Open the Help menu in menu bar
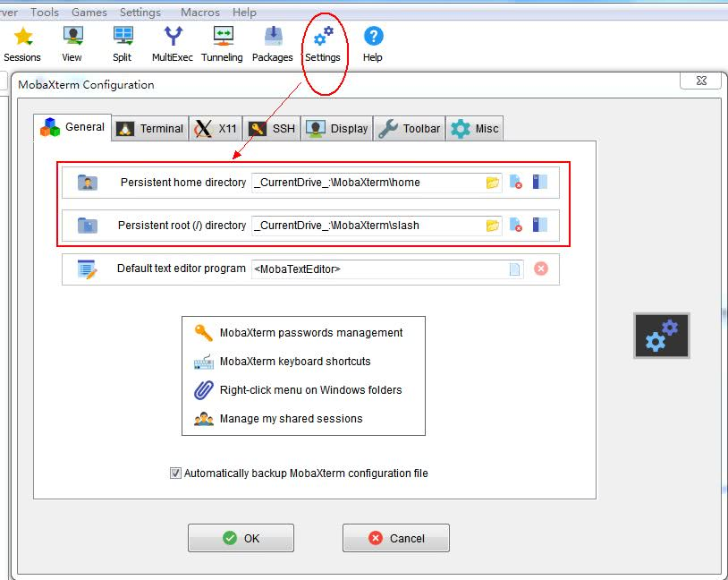Image resolution: width=728 pixels, height=580 pixels. pyautogui.click(x=244, y=13)
